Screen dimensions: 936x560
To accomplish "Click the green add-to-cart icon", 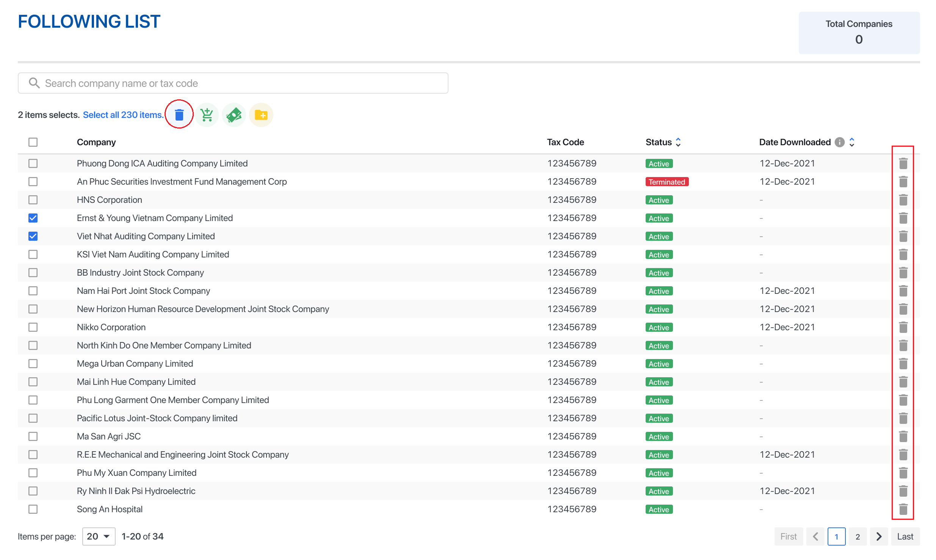I will pos(207,115).
